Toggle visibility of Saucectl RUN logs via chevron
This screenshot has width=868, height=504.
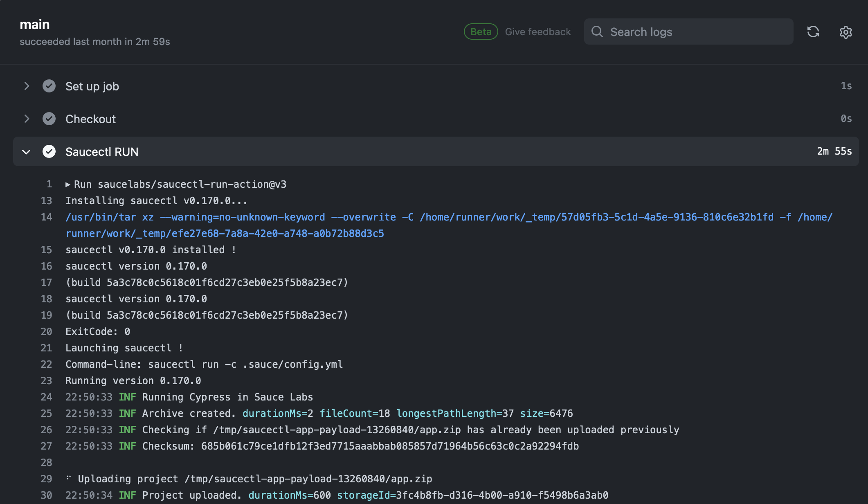tap(26, 152)
